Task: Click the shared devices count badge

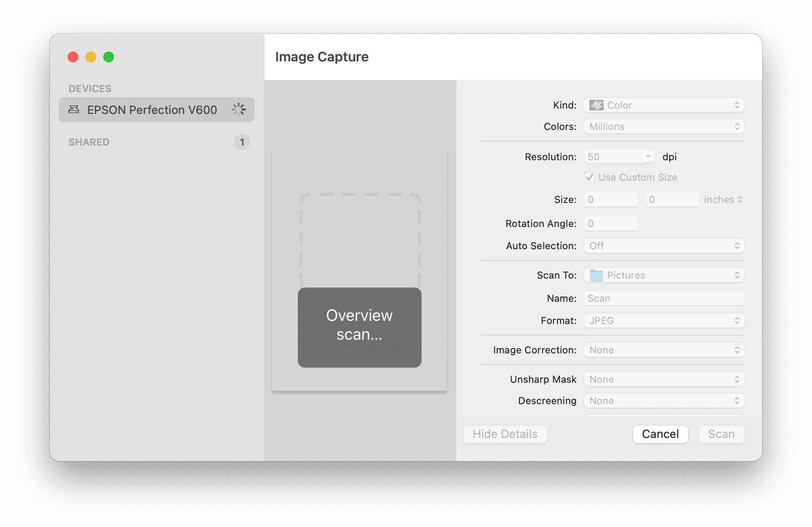Action: click(x=242, y=142)
